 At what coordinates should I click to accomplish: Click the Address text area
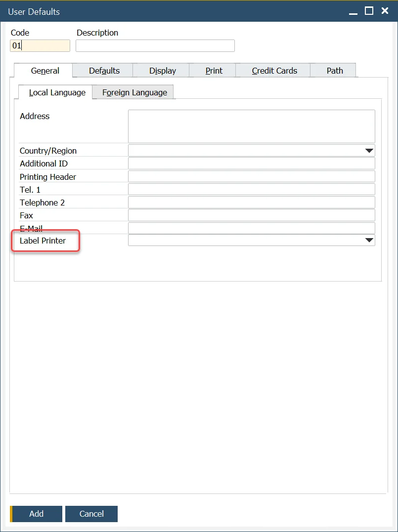pos(251,126)
